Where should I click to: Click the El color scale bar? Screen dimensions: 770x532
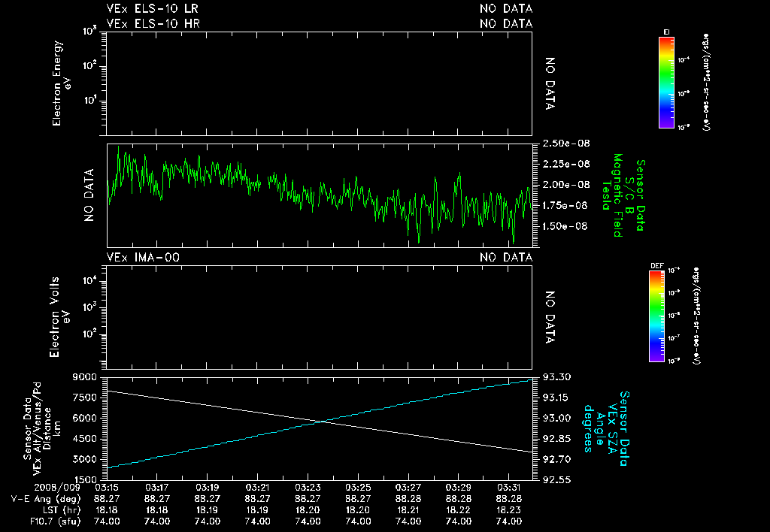click(666, 83)
